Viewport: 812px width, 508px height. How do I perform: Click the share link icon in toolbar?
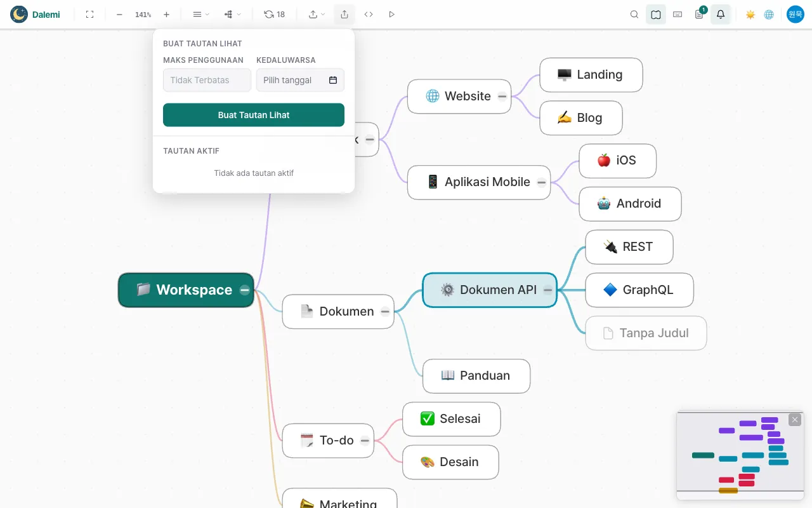344,14
